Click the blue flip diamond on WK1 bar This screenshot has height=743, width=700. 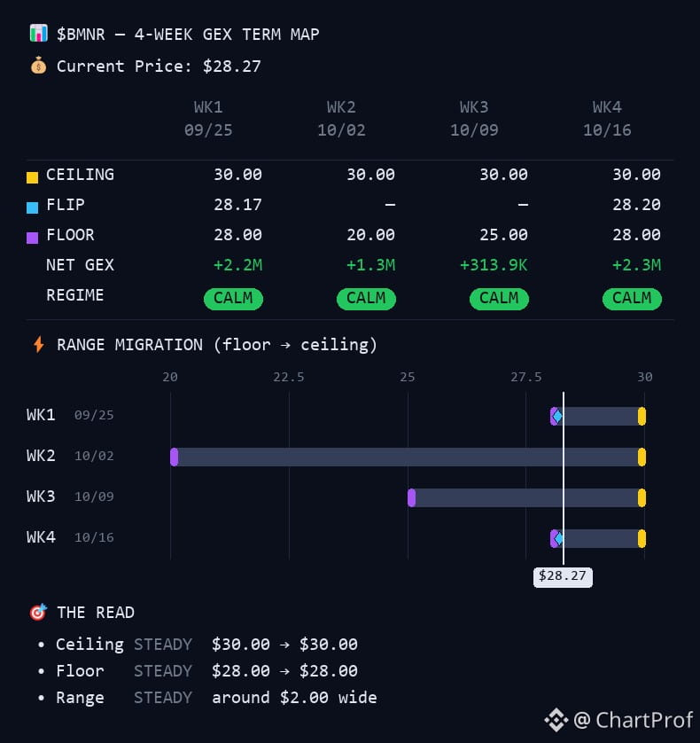[557, 416]
